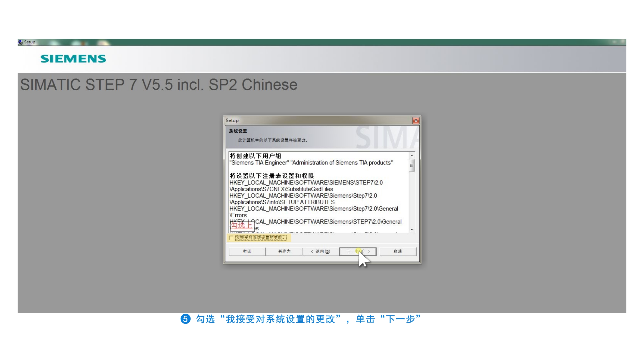The height and width of the screenshot is (362, 644).
Task: Click the 打印 (Print) button
Action: coord(247,252)
